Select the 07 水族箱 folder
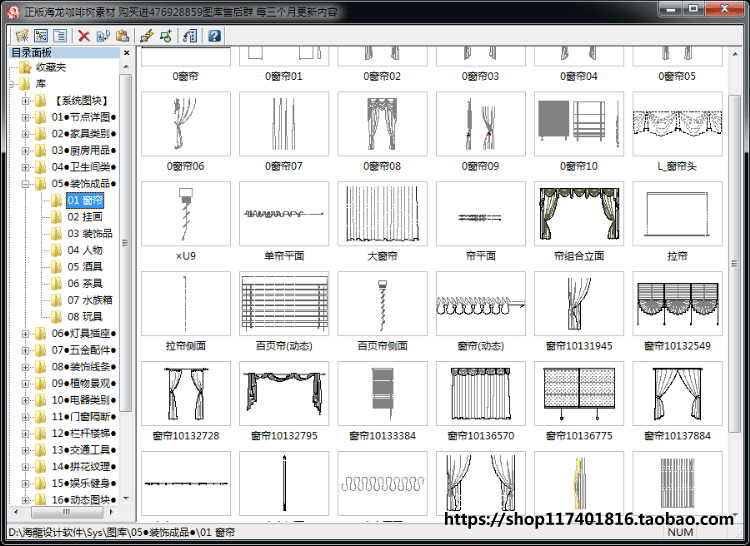The image size is (750, 546). [90, 300]
